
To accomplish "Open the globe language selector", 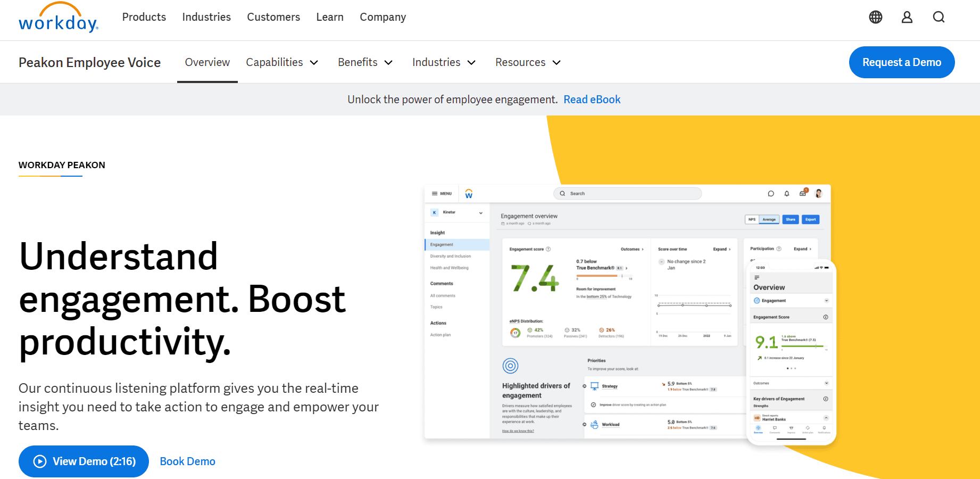I will tap(876, 17).
